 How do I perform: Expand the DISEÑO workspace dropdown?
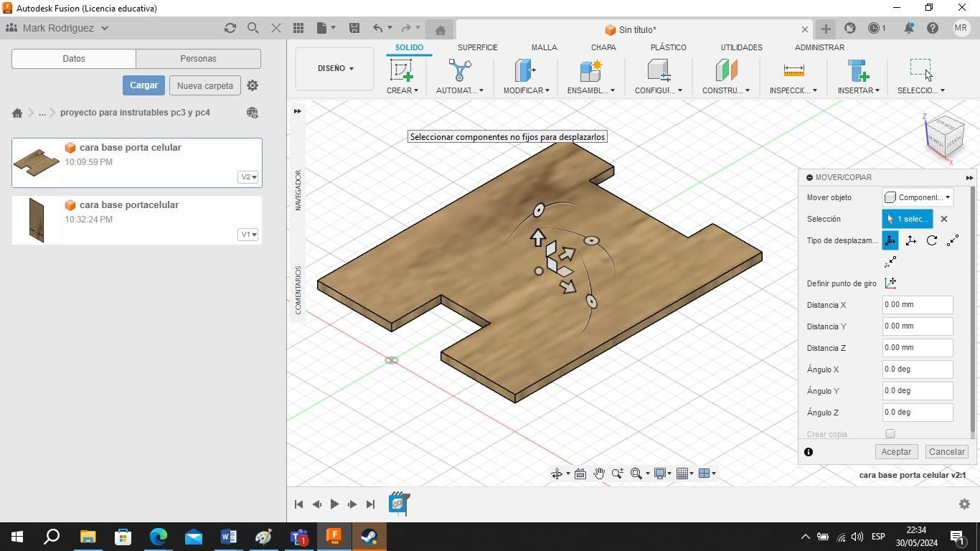[335, 68]
